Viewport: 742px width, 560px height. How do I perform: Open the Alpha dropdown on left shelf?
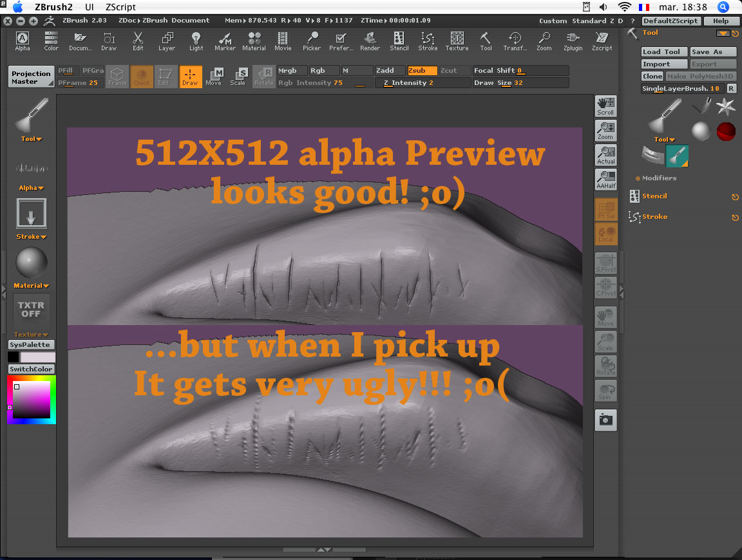[31, 188]
